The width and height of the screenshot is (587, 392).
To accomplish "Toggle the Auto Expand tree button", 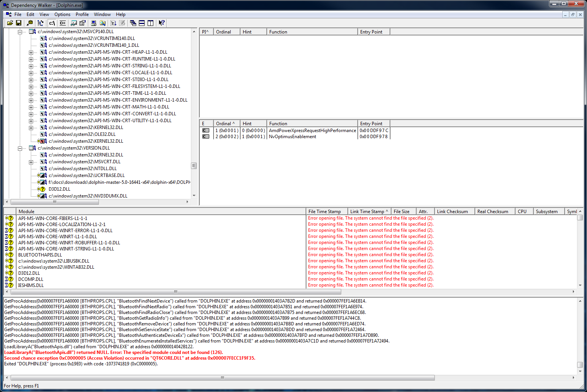I will tap(40, 23).
